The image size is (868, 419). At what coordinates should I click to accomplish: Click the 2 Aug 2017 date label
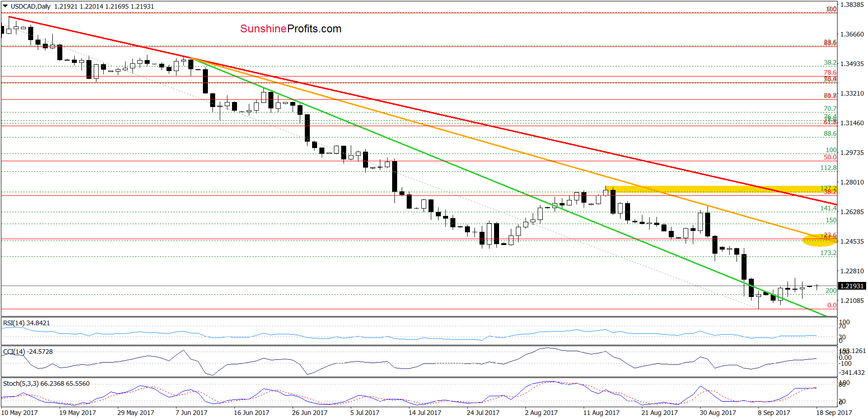541,413
